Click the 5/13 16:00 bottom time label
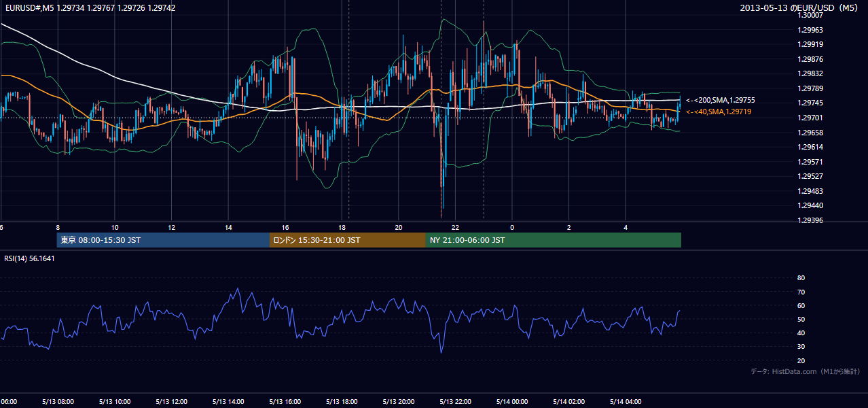 coord(285,402)
